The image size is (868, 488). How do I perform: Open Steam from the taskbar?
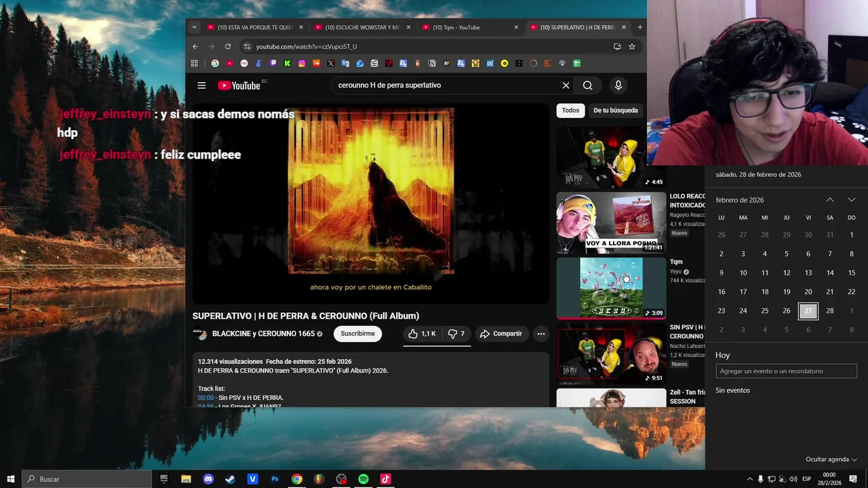(230, 479)
